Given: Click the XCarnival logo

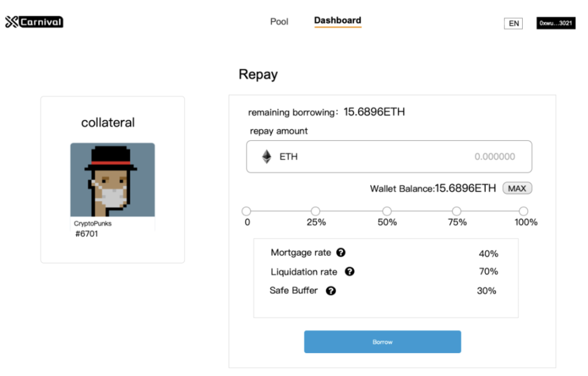Looking at the screenshot, I should click(34, 22).
